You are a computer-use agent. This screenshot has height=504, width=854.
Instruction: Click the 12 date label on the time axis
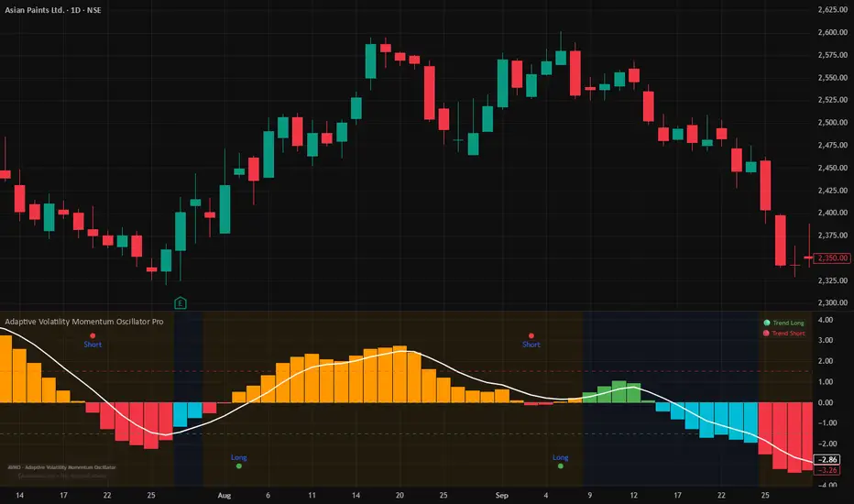(633, 495)
